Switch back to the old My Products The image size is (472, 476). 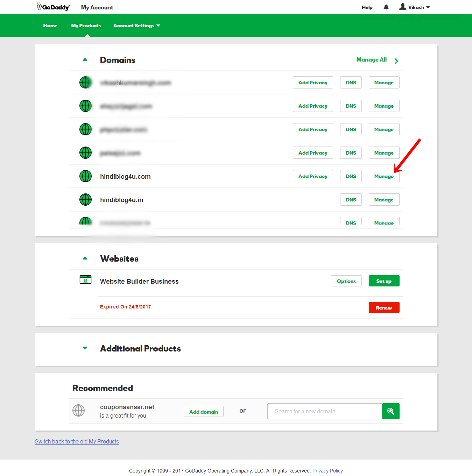coord(77,442)
